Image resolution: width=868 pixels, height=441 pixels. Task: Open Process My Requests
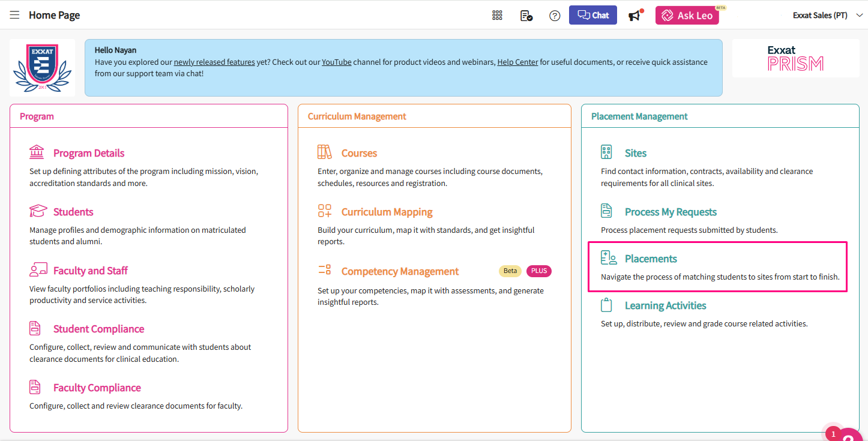point(671,212)
